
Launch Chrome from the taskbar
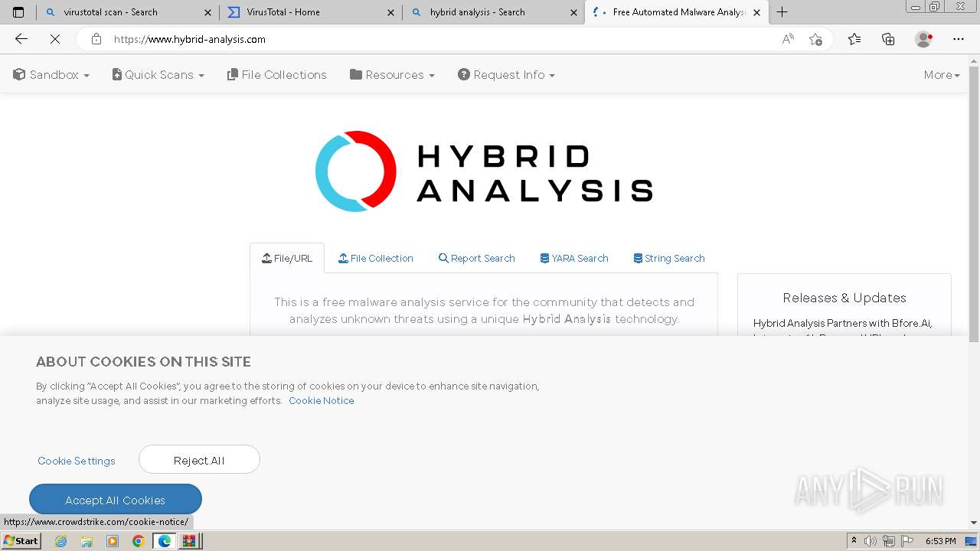138,541
